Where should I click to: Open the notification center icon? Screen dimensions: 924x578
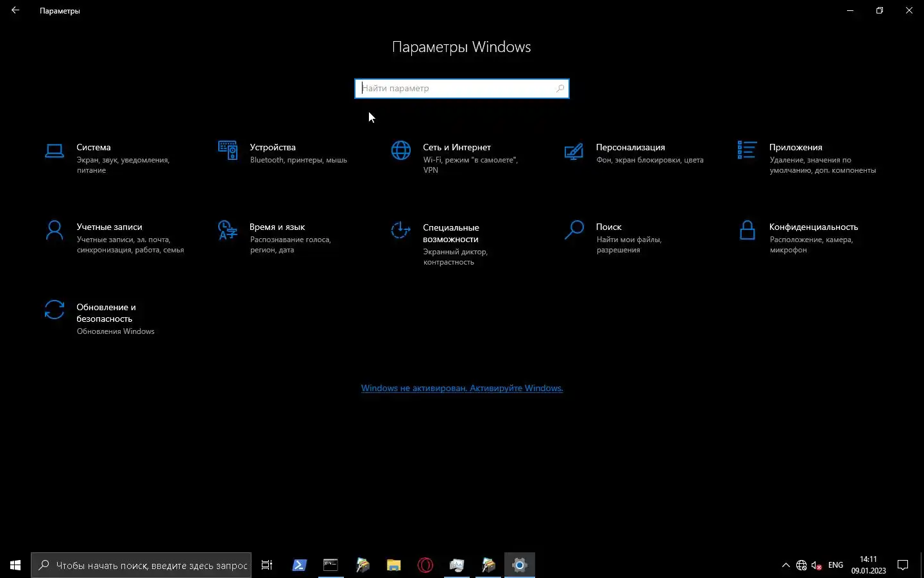[903, 565]
